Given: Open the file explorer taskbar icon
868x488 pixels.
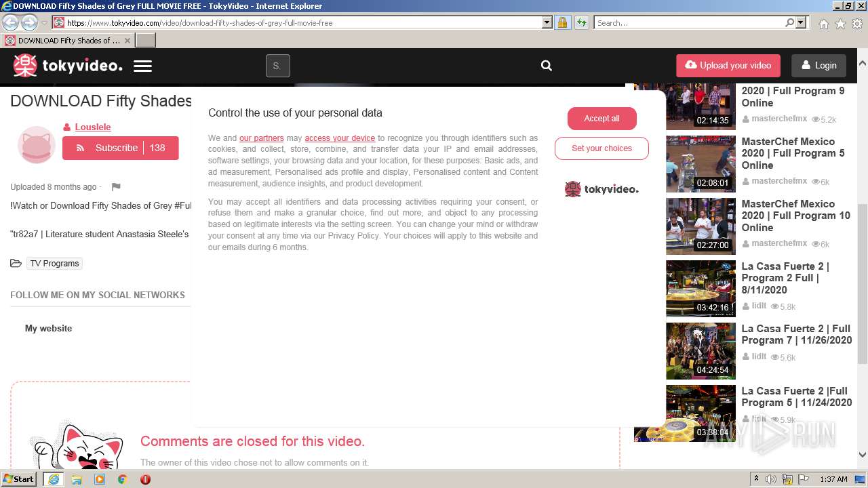Looking at the screenshot, I should pos(77,479).
